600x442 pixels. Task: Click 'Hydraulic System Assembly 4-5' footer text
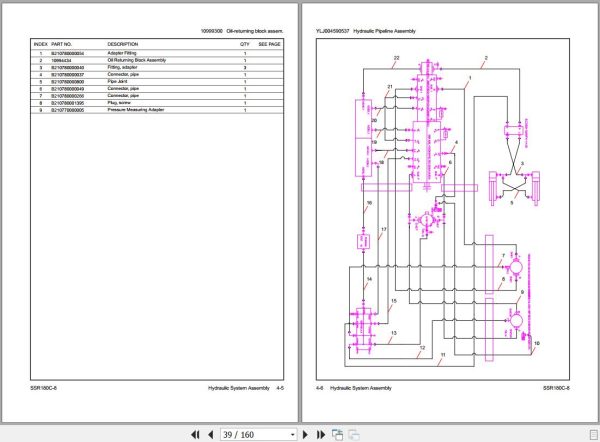[246, 388]
